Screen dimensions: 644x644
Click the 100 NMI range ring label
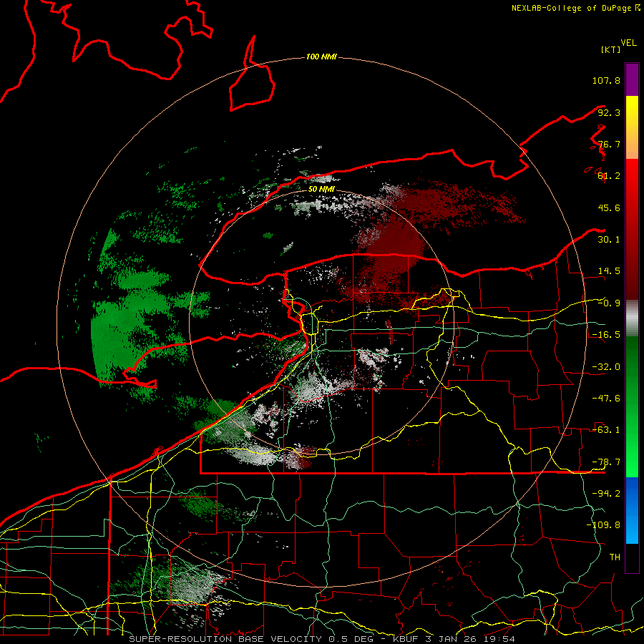pyautogui.click(x=321, y=57)
